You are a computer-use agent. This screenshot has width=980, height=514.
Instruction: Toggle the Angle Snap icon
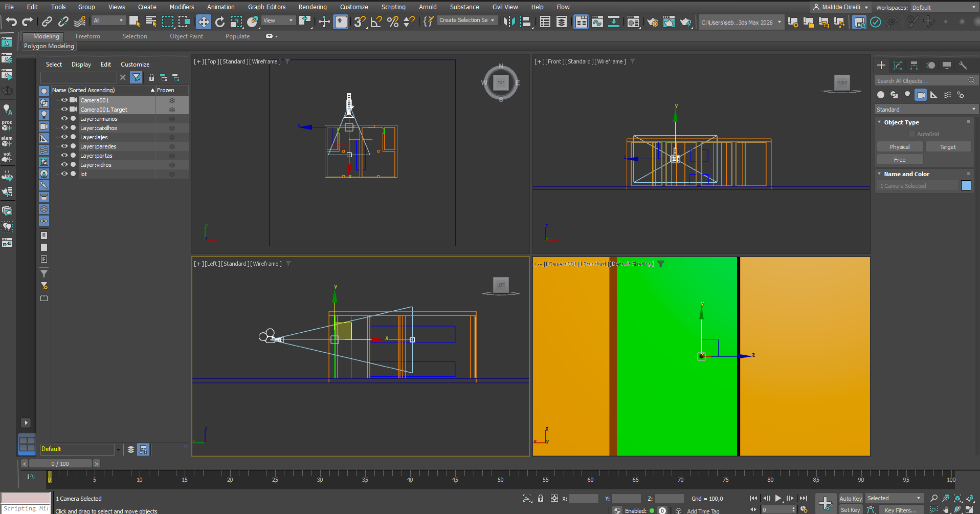[x=376, y=22]
